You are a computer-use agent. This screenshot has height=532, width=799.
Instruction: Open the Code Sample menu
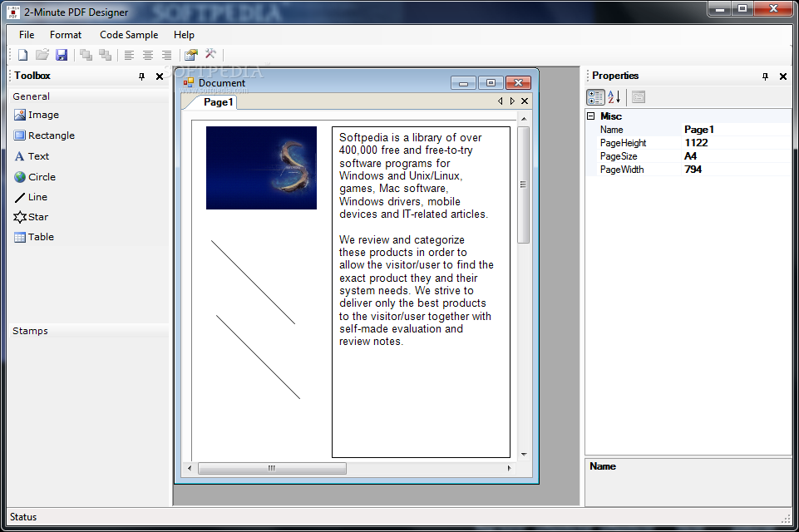pos(129,35)
